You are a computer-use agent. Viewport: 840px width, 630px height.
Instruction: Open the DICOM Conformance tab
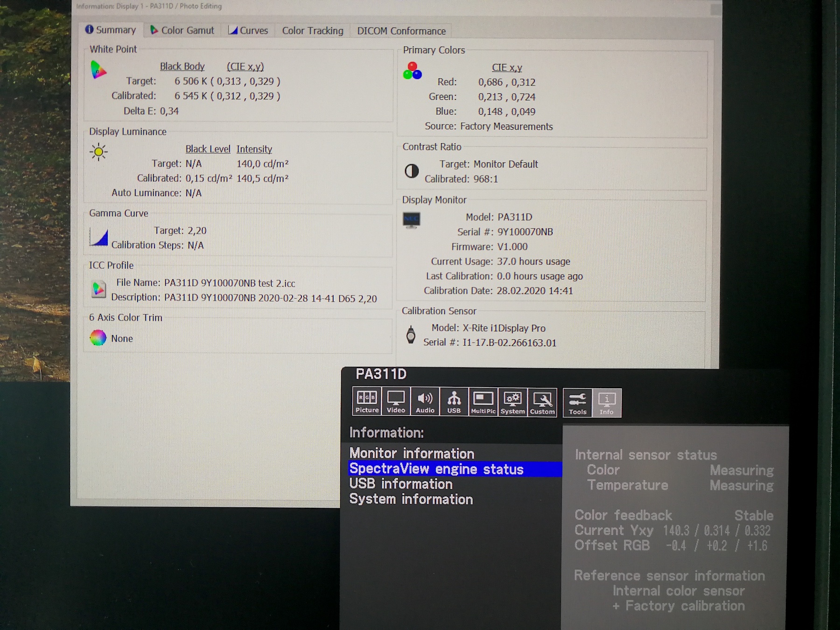401,31
